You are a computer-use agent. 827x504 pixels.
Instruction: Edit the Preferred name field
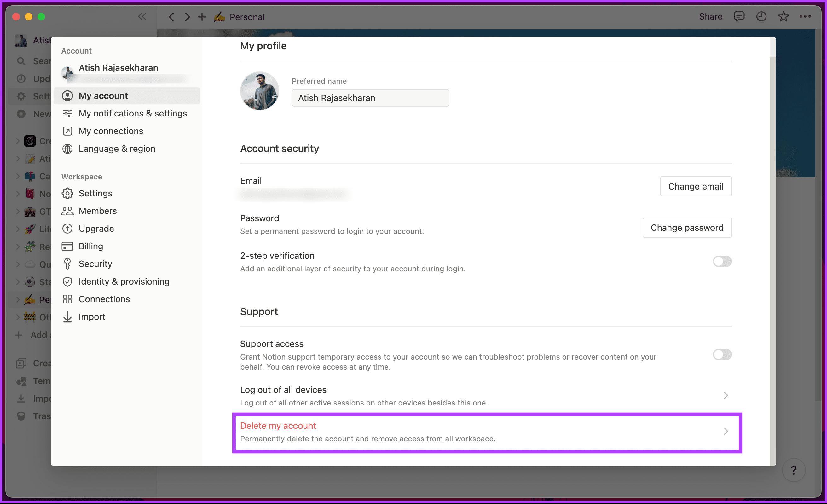pos(370,98)
